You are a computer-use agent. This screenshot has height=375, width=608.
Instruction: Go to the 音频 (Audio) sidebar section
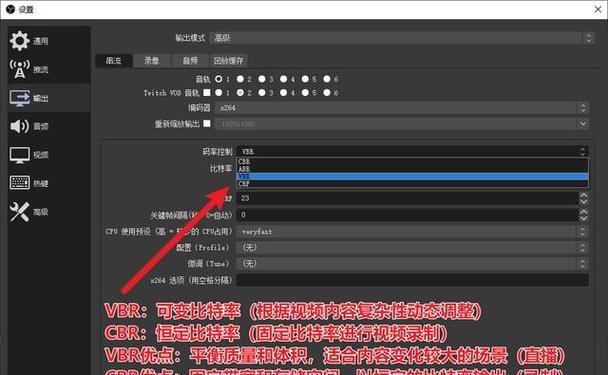coord(49,126)
